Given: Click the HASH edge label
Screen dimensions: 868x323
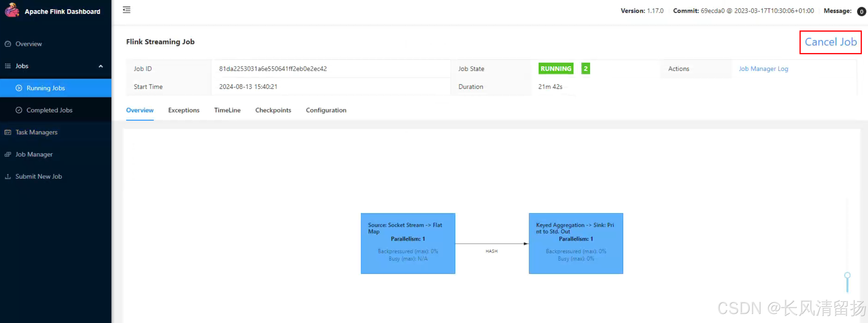Looking at the screenshot, I should click(x=492, y=251).
